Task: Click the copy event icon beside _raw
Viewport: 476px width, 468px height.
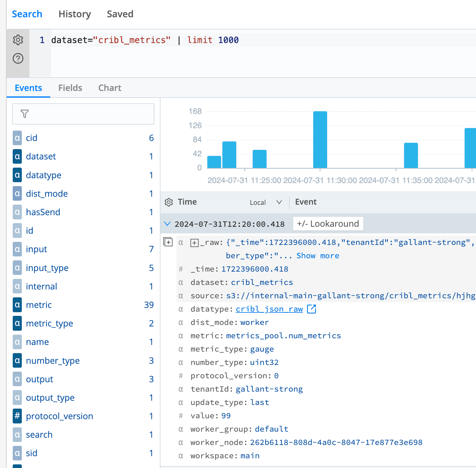Action: tap(168, 242)
